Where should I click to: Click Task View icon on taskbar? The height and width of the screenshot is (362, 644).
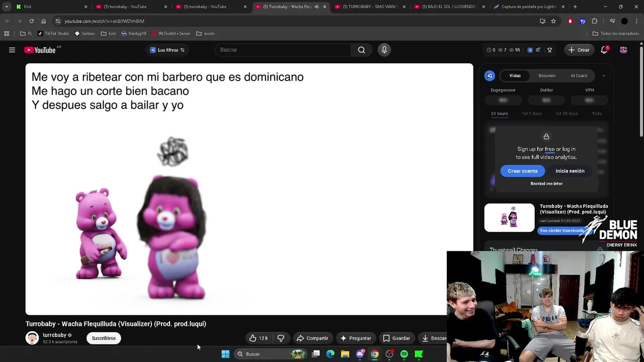click(x=315, y=354)
